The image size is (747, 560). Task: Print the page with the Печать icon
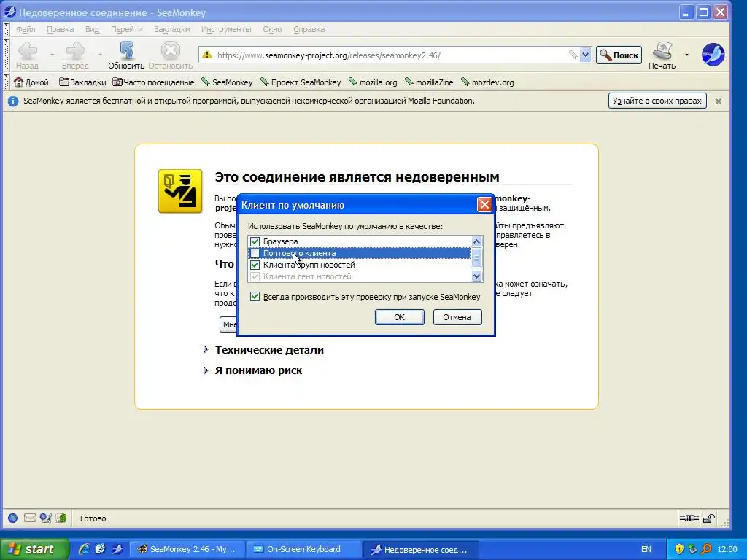tap(662, 55)
